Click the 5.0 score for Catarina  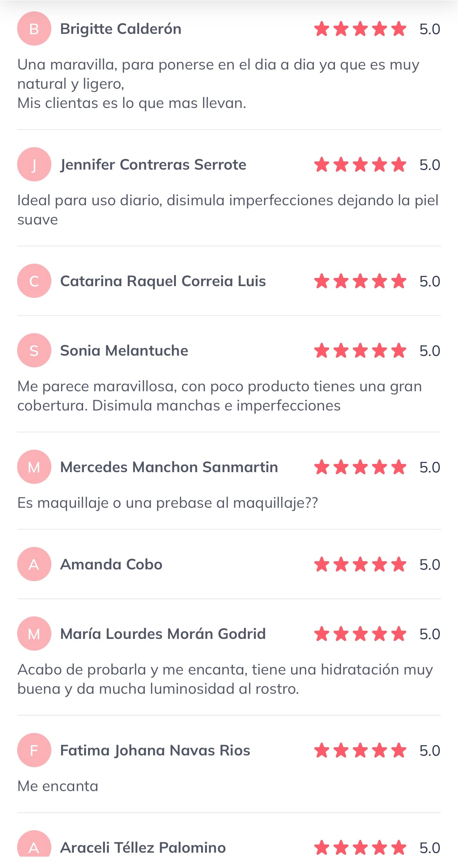(x=429, y=281)
